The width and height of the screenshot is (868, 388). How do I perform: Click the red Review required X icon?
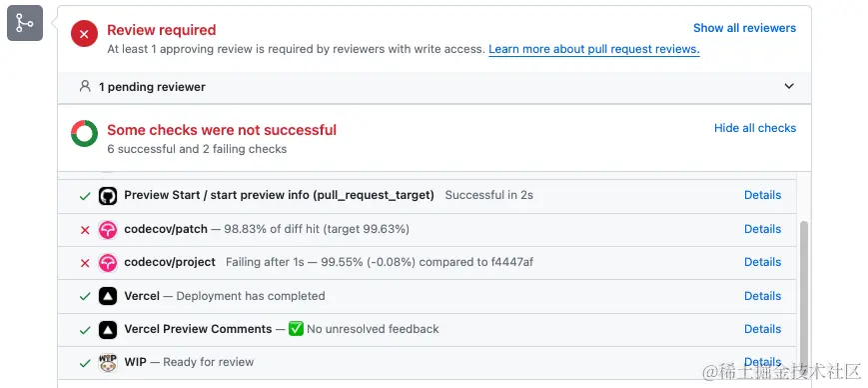[84, 34]
